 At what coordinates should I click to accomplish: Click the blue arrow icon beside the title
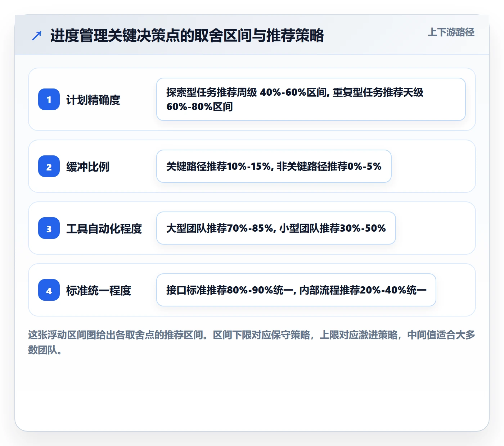pos(37,36)
